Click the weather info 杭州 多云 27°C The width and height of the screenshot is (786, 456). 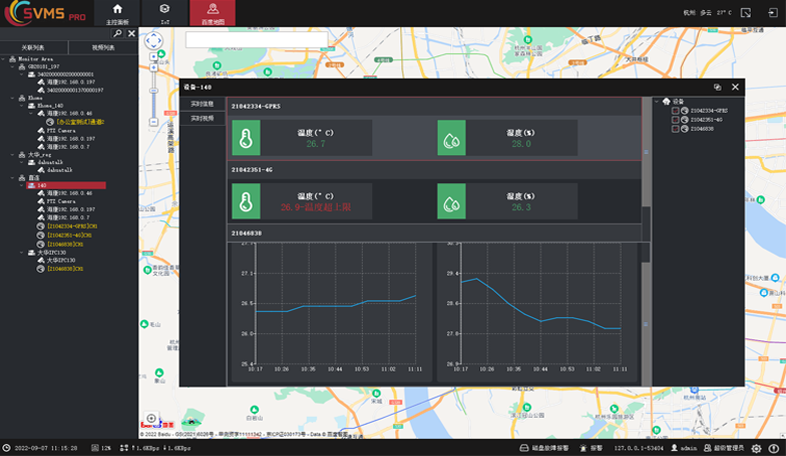tap(707, 13)
